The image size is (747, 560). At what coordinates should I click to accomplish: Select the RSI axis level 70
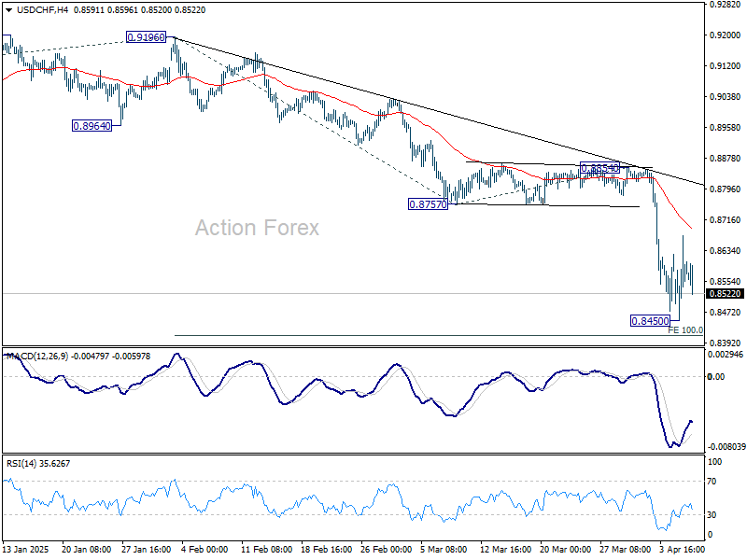coord(712,482)
